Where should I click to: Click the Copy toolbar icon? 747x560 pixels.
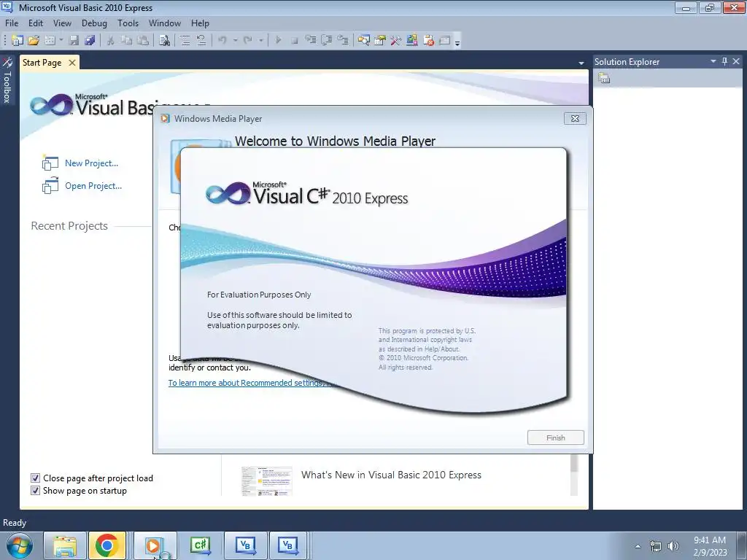pyautogui.click(x=126, y=41)
